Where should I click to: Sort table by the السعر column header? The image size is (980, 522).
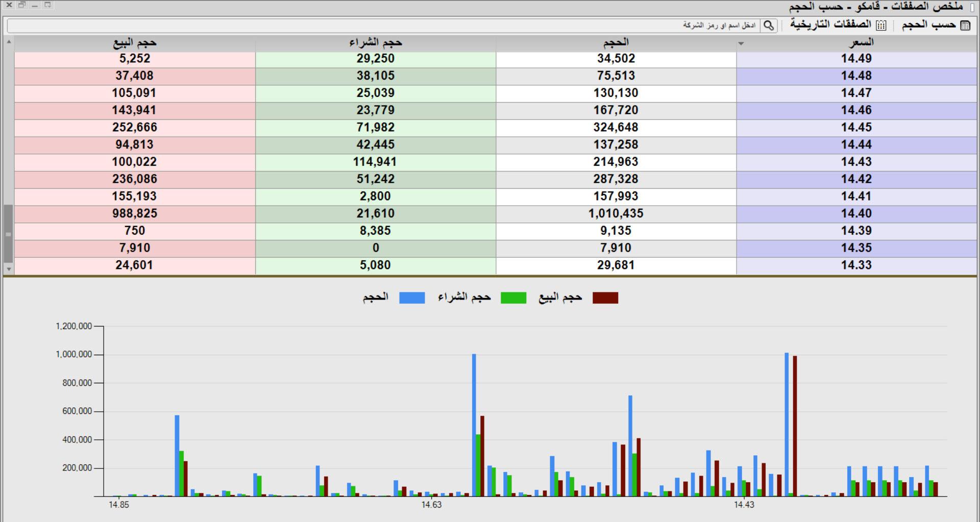861,43
